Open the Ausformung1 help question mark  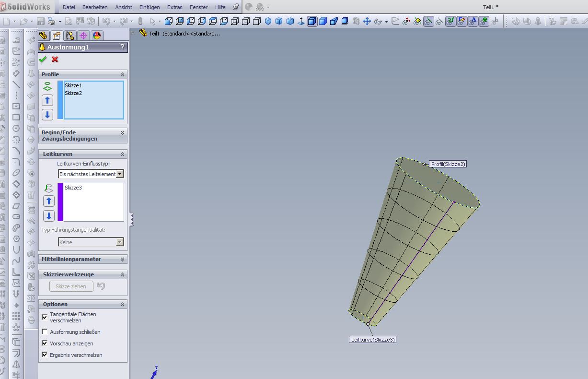tap(122, 47)
